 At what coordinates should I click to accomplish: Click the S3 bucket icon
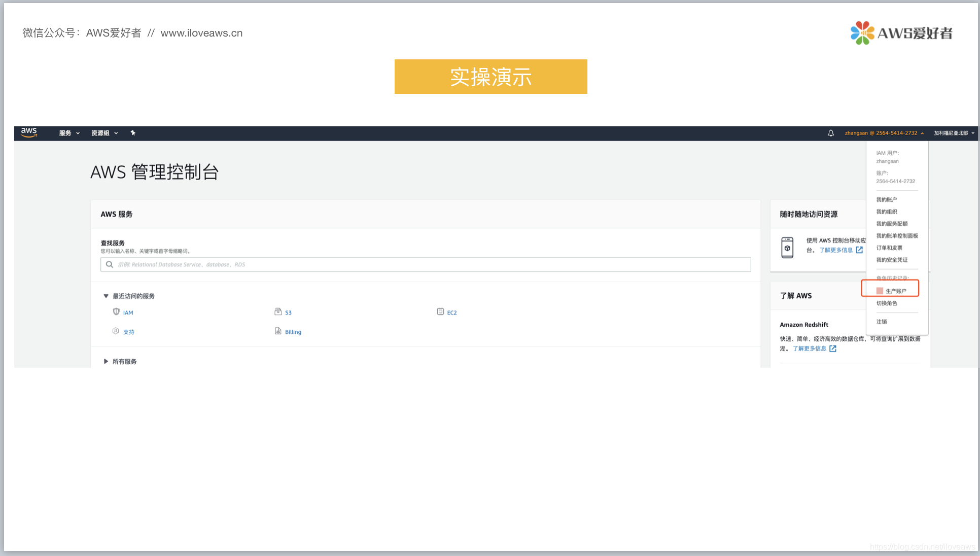click(278, 311)
